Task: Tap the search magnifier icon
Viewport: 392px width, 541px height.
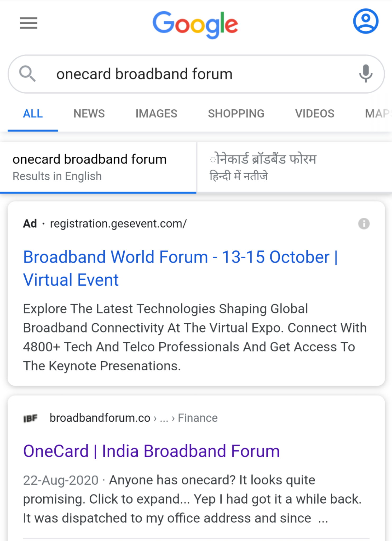Action: [27, 74]
